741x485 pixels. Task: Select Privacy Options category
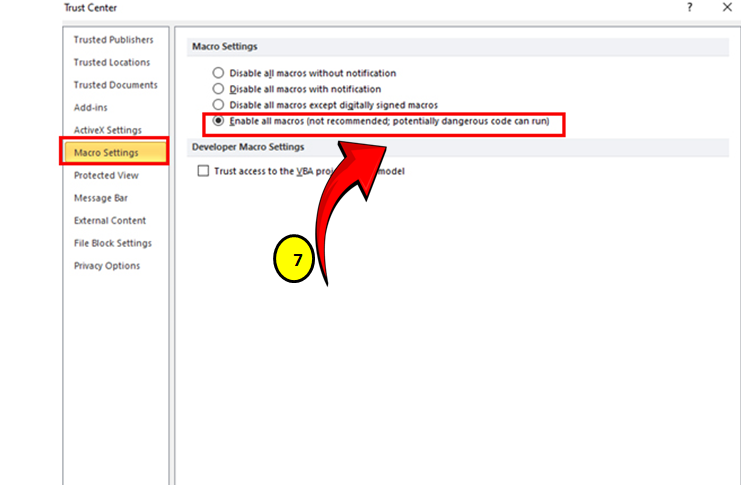[106, 266]
